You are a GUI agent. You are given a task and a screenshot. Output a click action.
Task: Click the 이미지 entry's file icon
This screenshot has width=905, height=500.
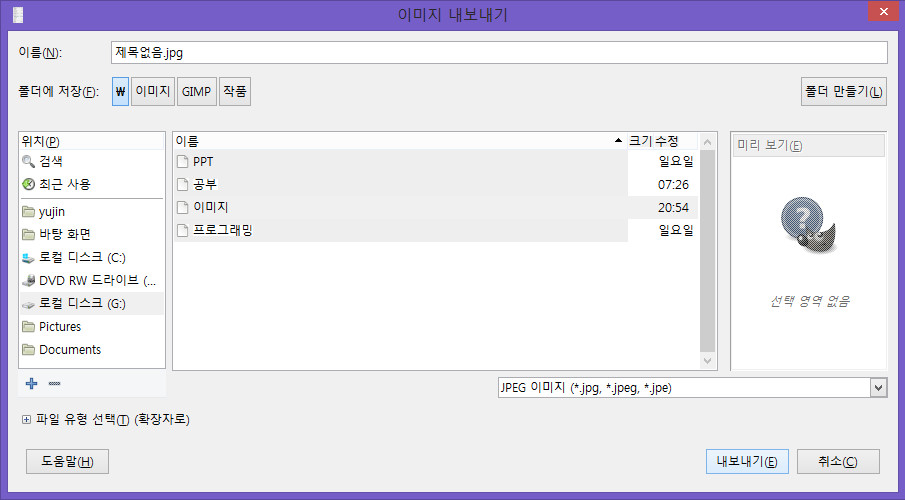182,207
